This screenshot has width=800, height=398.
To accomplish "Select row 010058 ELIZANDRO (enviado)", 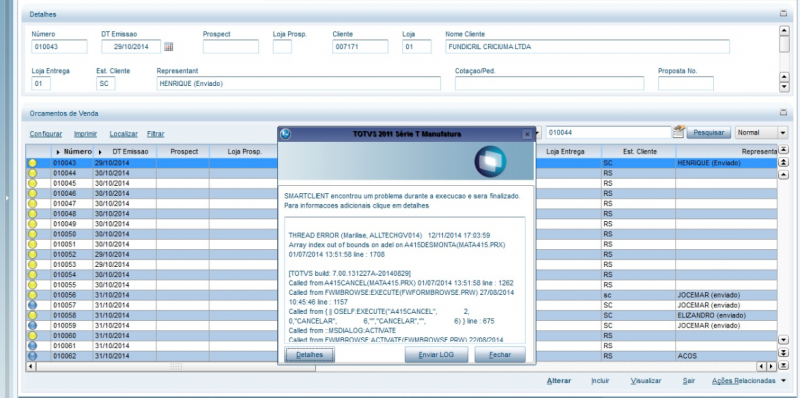I will [x=402, y=315].
